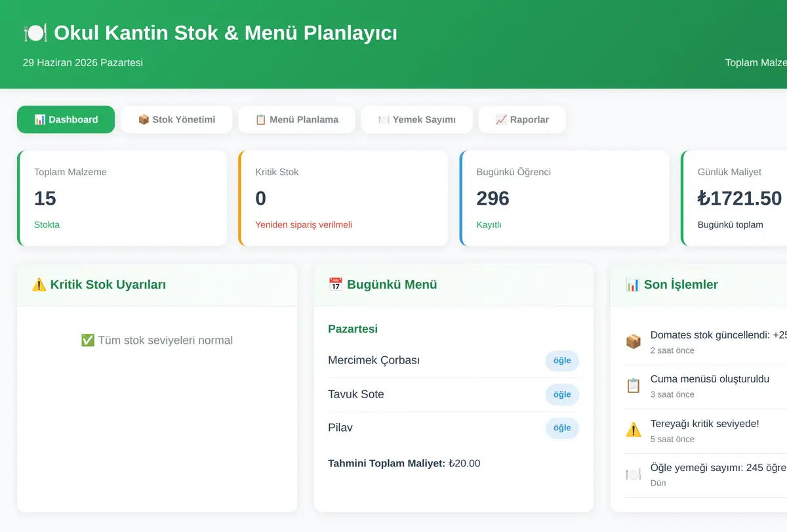Click the clipboard icon next to Cuma menüsü
The image size is (787, 532).
pos(633,386)
